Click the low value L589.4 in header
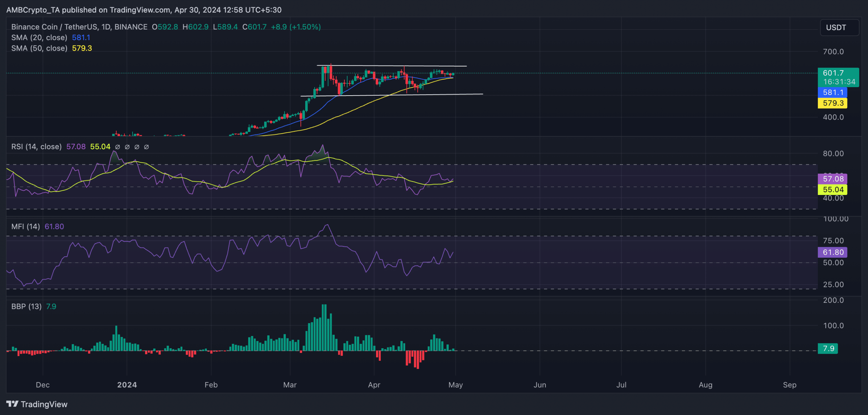 point(225,27)
